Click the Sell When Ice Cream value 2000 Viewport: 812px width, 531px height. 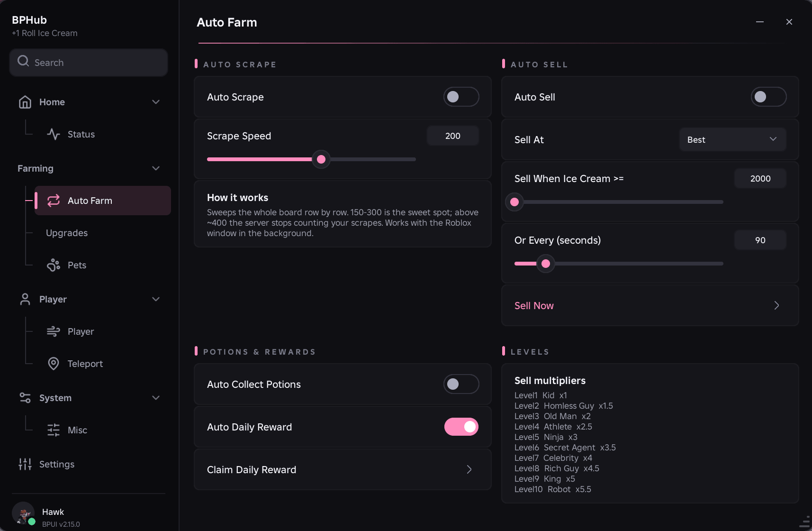pyautogui.click(x=760, y=178)
